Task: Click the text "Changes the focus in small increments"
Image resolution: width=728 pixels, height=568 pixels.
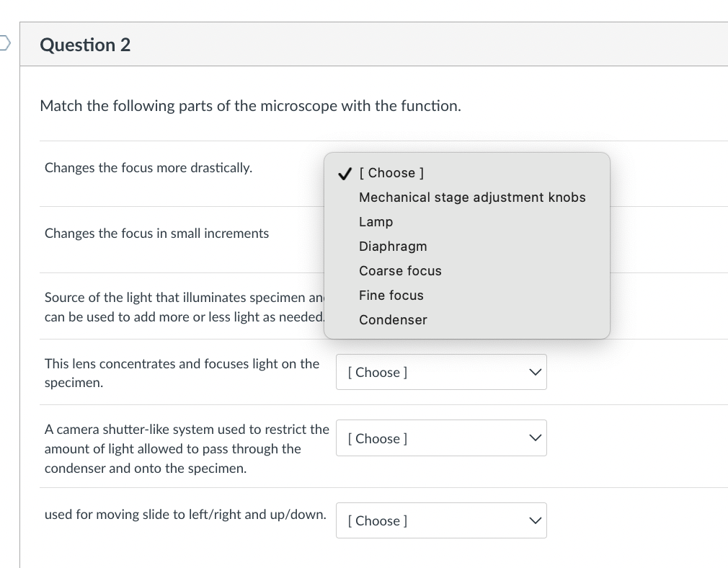Action: [156, 233]
